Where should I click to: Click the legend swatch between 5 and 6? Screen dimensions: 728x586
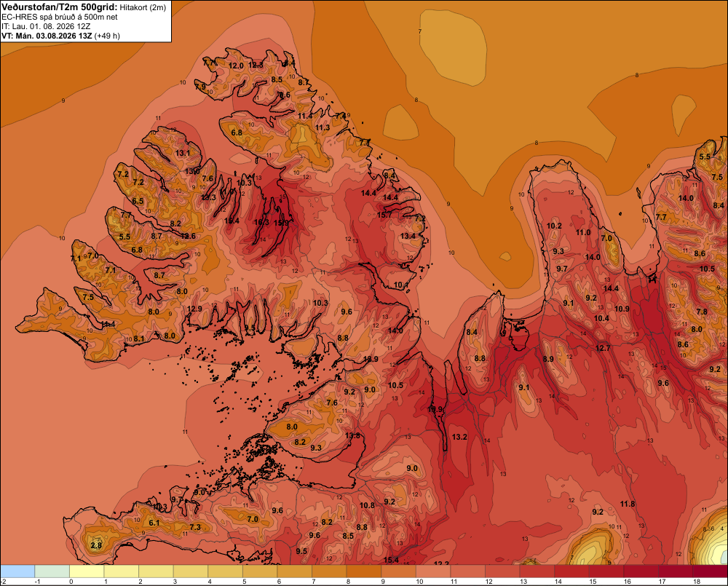pos(260,571)
